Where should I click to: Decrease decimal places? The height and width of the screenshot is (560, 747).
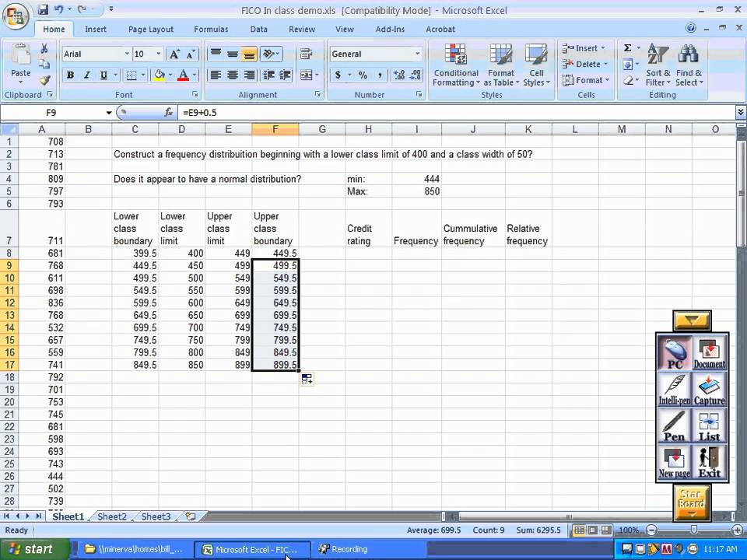pyautogui.click(x=416, y=75)
